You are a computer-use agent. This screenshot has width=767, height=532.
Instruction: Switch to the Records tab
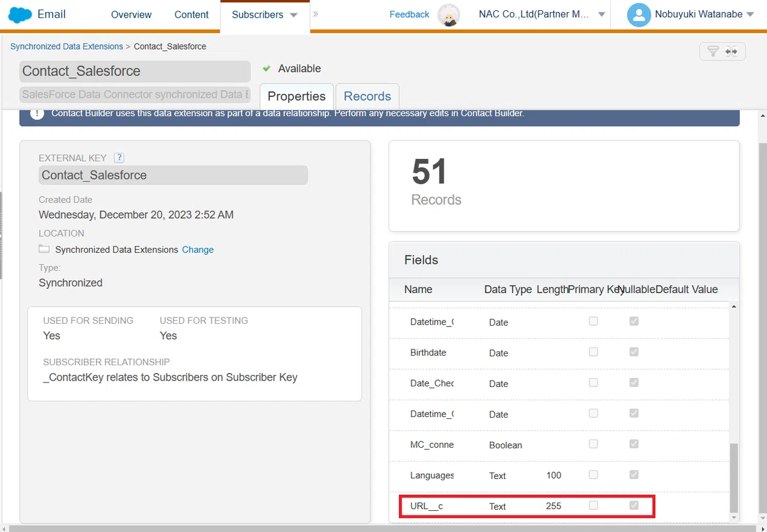tap(368, 96)
